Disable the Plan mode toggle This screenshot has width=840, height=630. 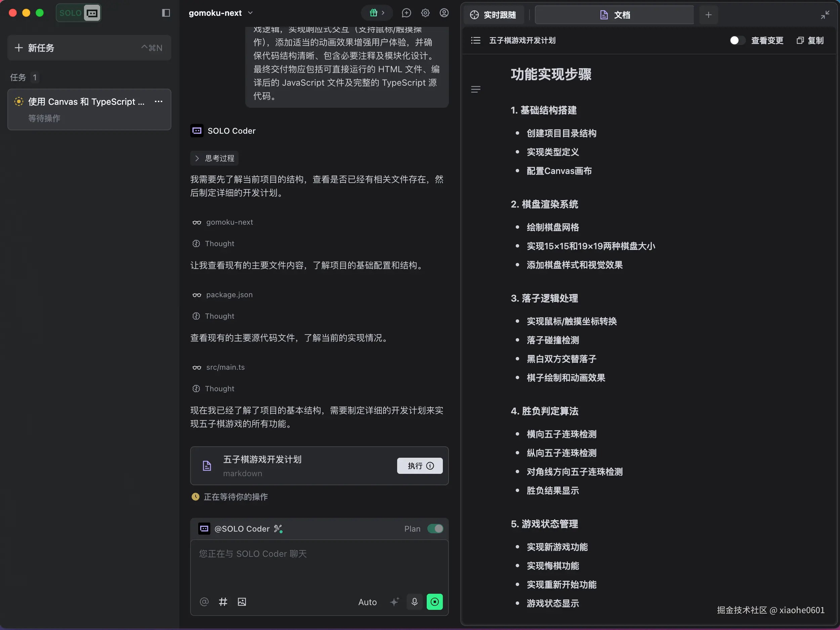click(x=435, y=529)
